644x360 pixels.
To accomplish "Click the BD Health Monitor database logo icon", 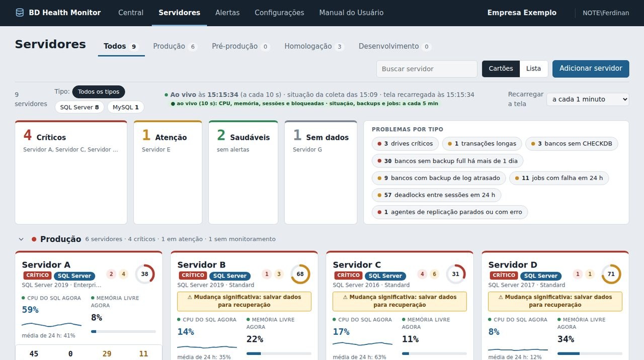I will pos(20,13).
